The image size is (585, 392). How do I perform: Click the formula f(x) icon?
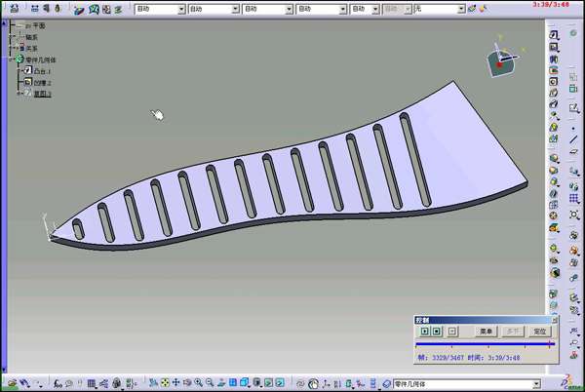click(x=58, y=383)
